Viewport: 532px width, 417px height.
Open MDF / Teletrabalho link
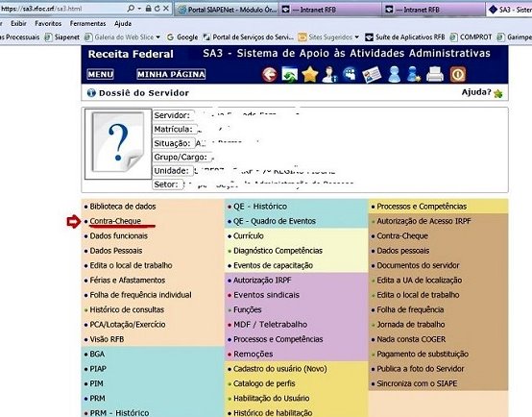[x=271, y=325]
